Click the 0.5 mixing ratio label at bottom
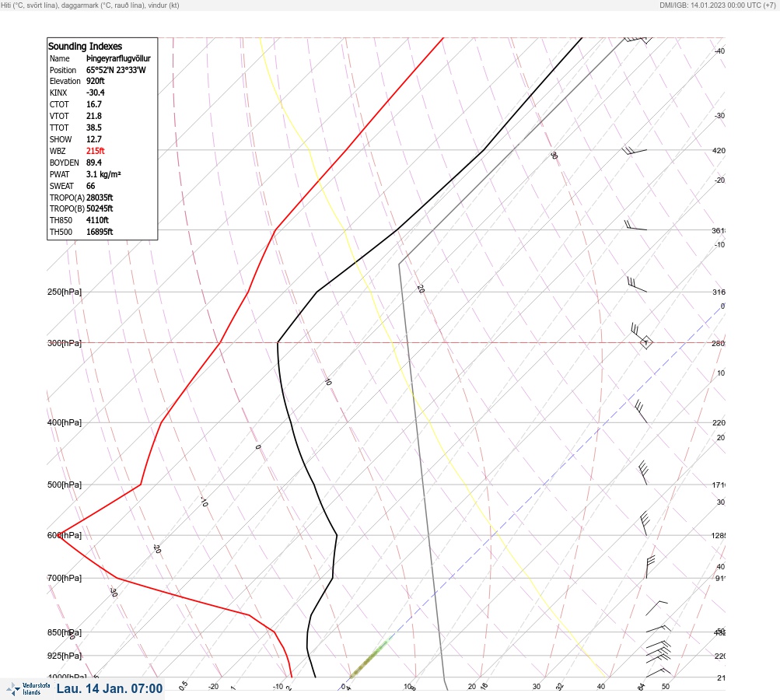 click(183, 685)
